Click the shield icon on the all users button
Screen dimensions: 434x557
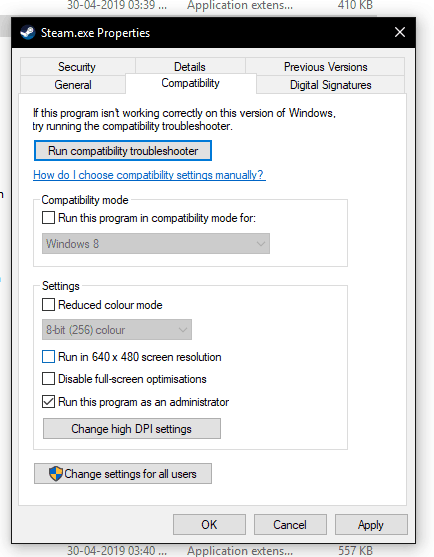[55, 474]
